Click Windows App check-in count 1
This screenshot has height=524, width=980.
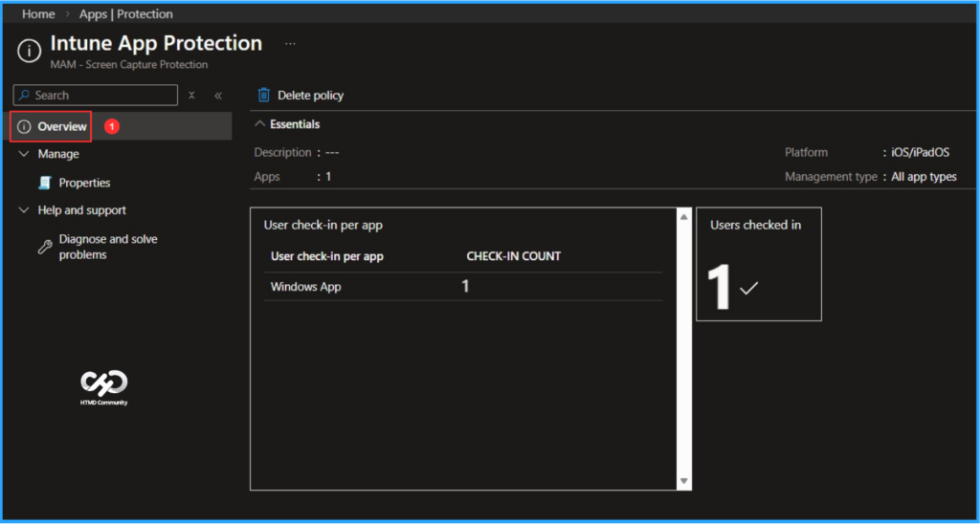click(x=465, y=286)
